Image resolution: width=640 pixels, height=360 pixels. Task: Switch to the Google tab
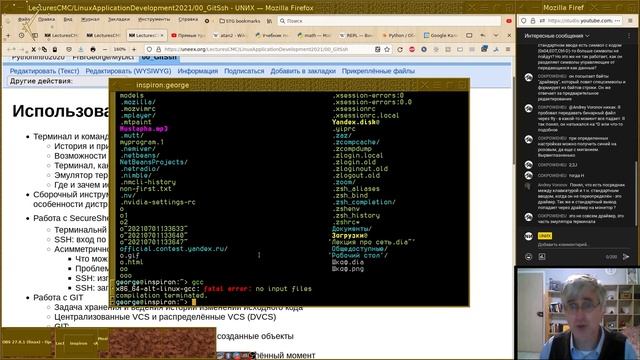[440, 36]
